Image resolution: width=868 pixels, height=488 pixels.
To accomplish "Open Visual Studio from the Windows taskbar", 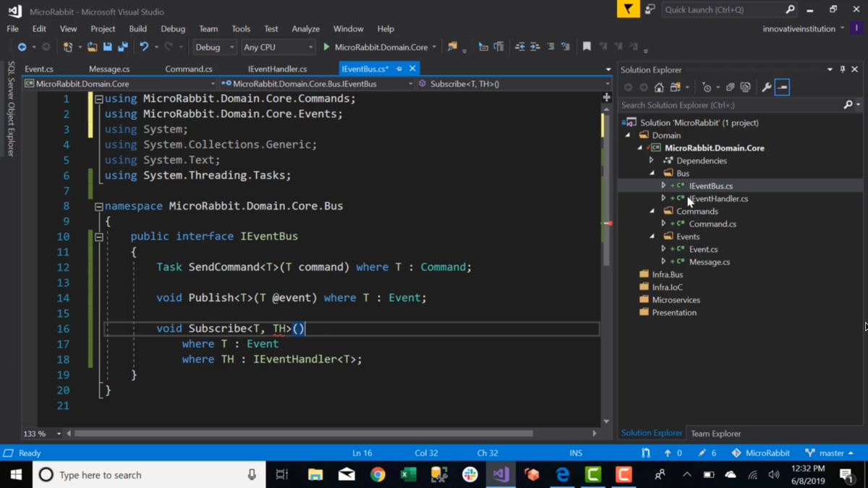I will click(x=501, y=475).
